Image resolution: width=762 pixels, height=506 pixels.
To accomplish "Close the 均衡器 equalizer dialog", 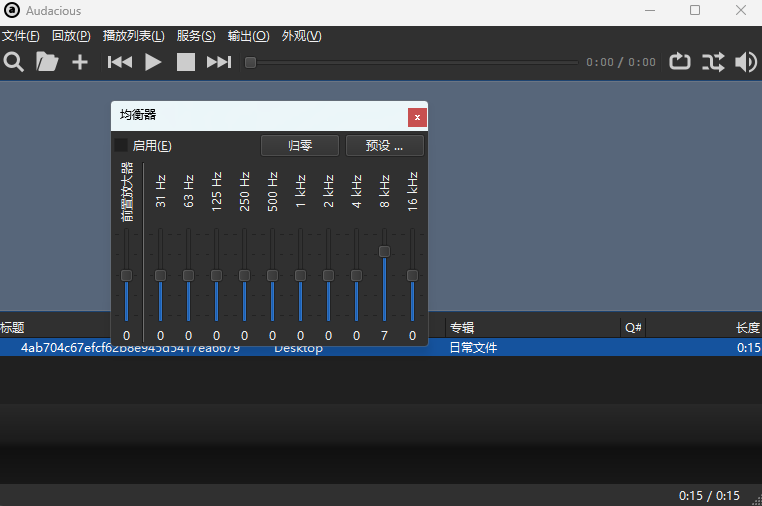I will point(417,117).
